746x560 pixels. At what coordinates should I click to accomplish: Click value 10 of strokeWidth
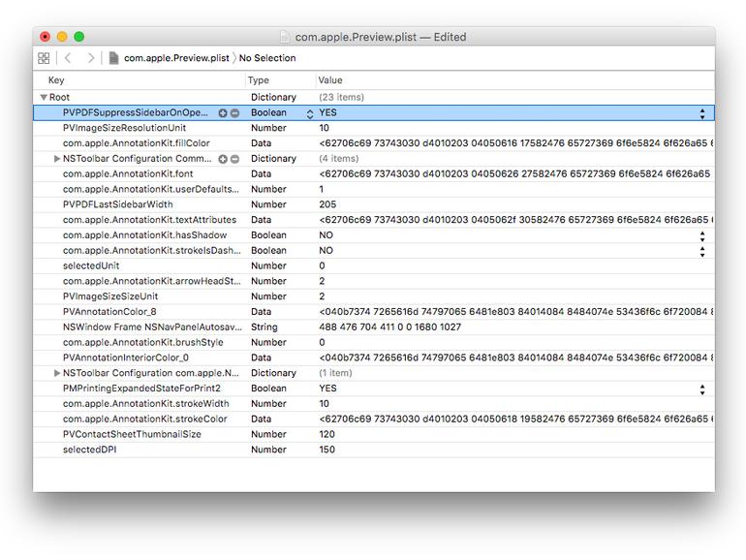324,403
